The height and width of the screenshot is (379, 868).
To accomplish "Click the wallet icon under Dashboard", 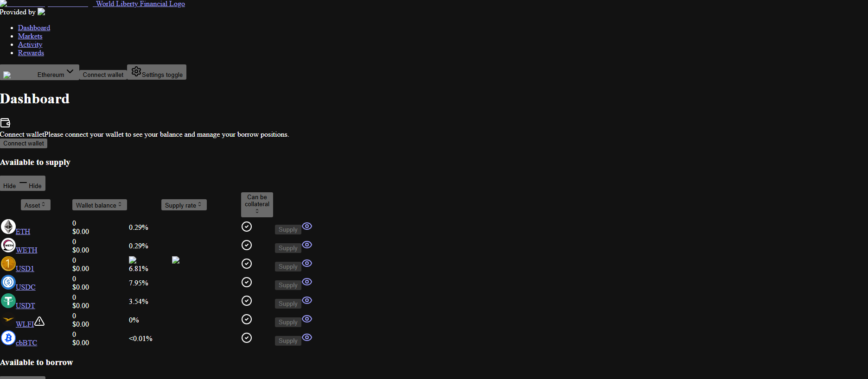I will (x=5, y=123).
